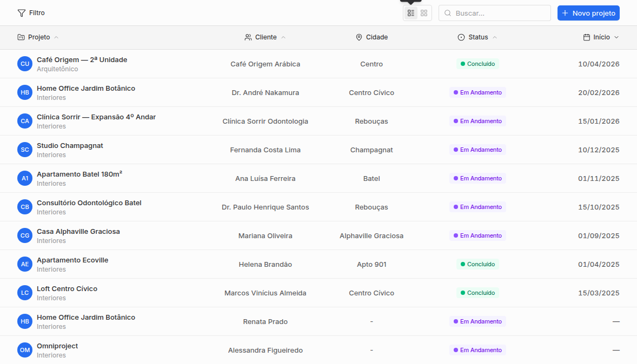Click Em Andamento badge for Studio Champagnat
Viewport: 637px width, 364px height.
click(477, 150)
